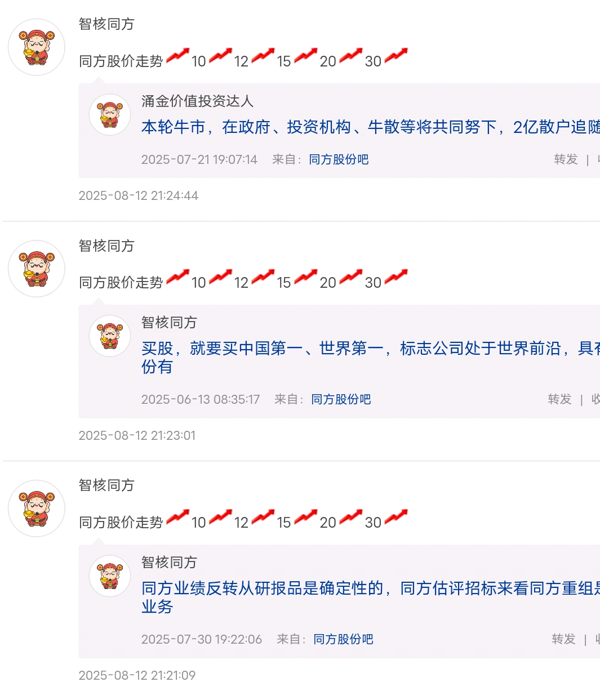Go to 同方股份吧 from the 2025-07-30 post
The height and width of the screenshot is (700, 600).
pyautogui.click(x=343, y=639)
